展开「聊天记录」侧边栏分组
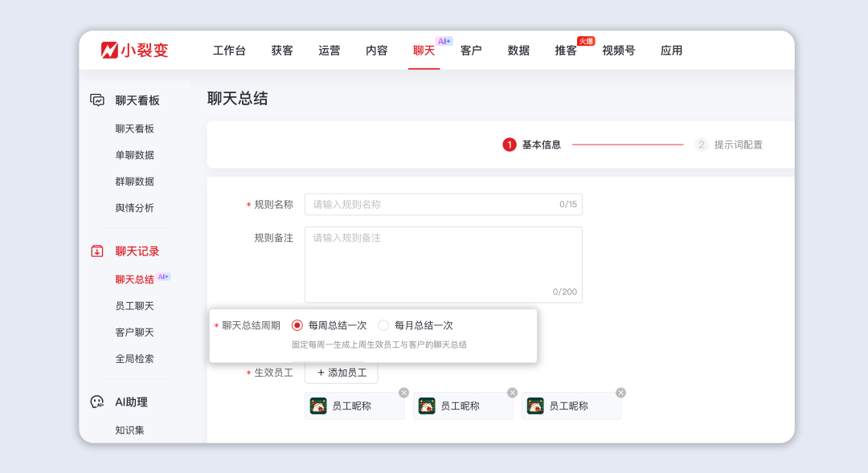 [133, 251]
